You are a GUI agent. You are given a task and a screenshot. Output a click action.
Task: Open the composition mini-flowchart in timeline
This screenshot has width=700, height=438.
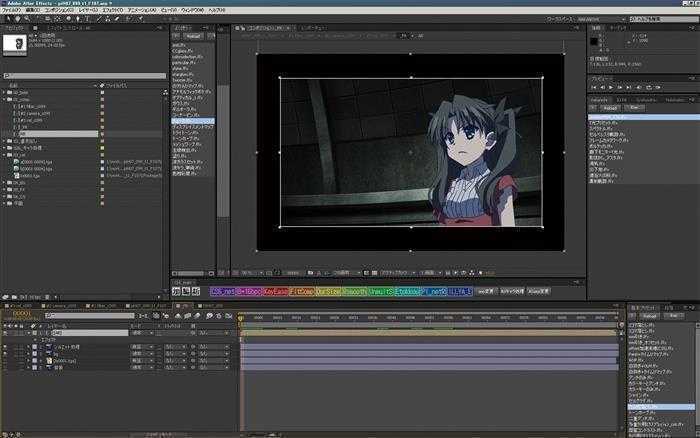(x=143, y=316)
